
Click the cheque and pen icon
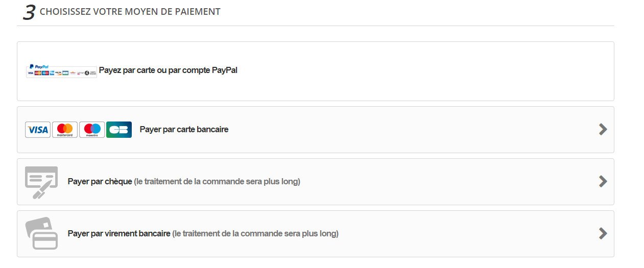tap(41, 182)
